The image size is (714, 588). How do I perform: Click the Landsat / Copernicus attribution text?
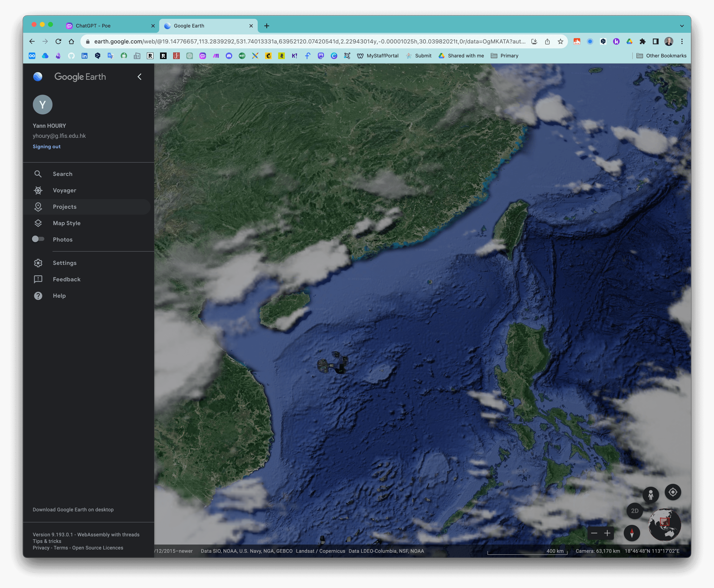pyautogui.click(x=320, y=551)
